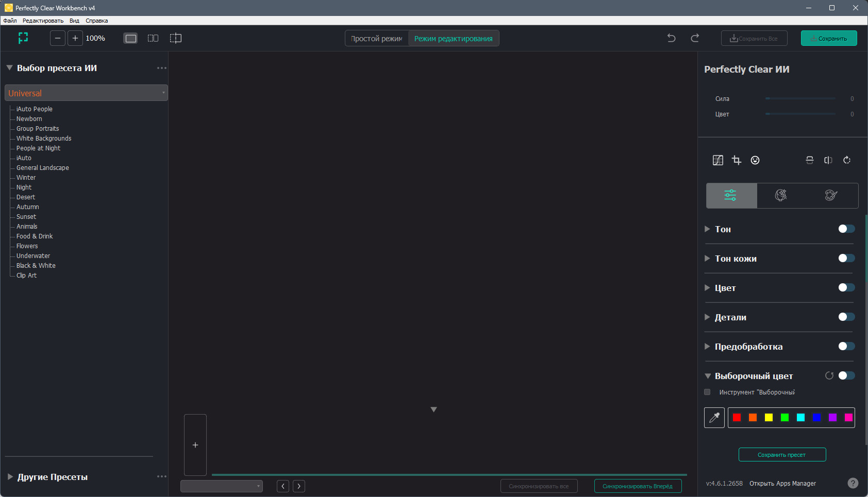The image size is (868, 497).
Task: Click Синхронизировать все button
Action: (x=539, y=486)
